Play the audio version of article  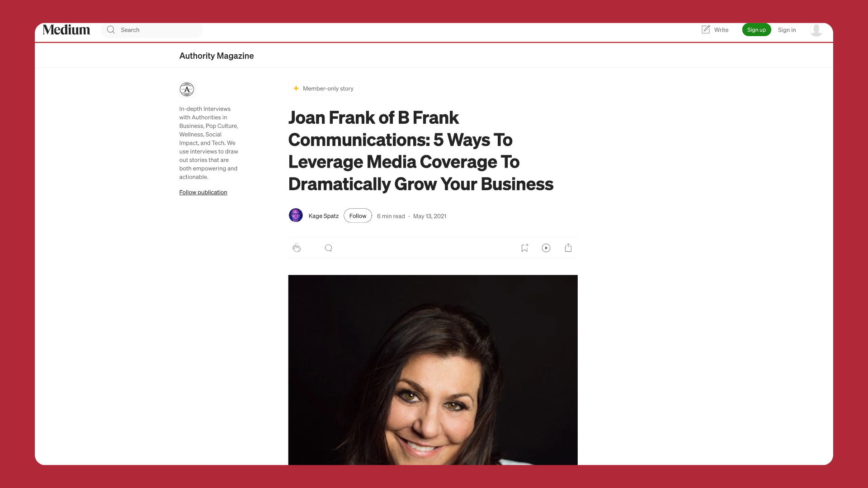(x=546, y=248)
